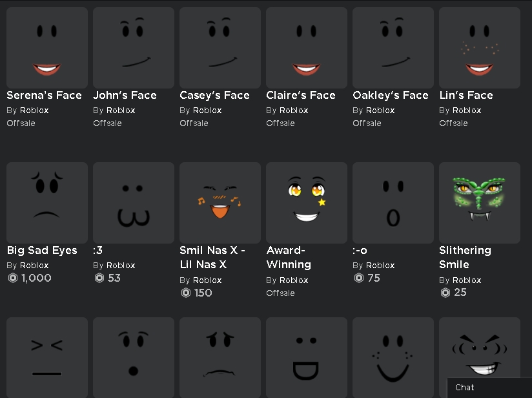Image resolution: width=532 pixels, height=398 pixels.
Task: Click the John's Face title link
Action: tap(125, 95)
